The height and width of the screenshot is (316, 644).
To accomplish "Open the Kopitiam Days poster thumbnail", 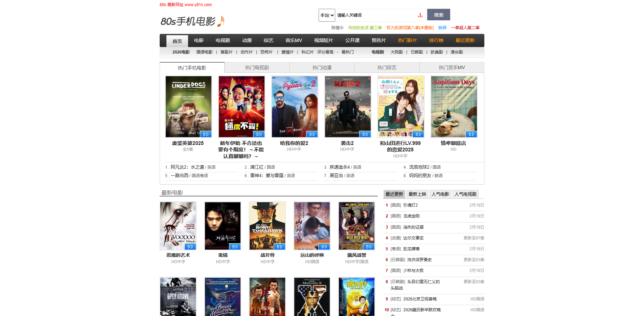I will click(454, 107).
